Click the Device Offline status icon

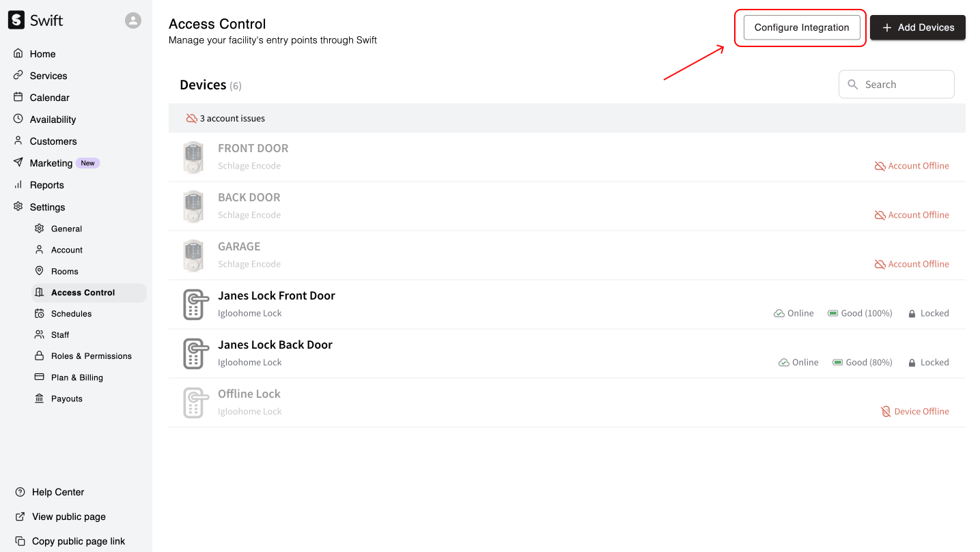(886, 411)
